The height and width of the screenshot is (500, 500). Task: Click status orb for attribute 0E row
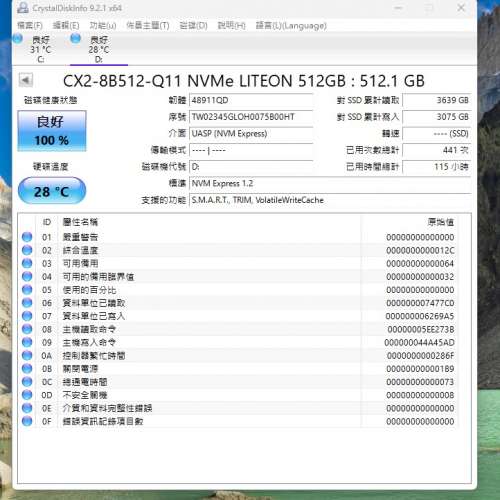(x=27, y=408)
